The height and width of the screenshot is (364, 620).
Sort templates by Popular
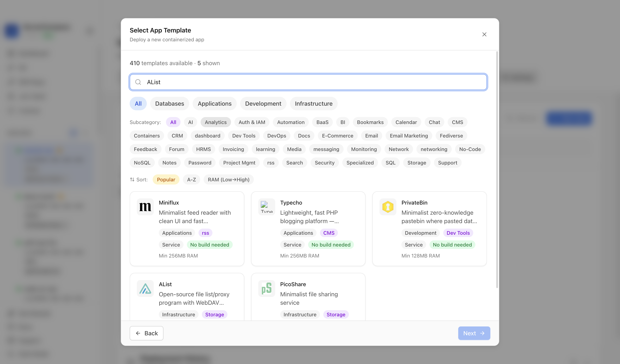[166, 180]
